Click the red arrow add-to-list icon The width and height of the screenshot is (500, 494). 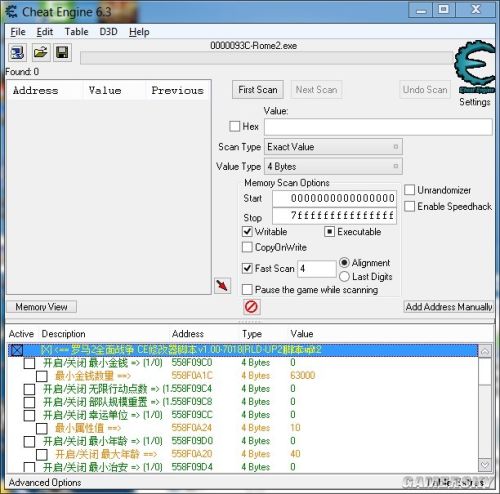tap(223, 285)
